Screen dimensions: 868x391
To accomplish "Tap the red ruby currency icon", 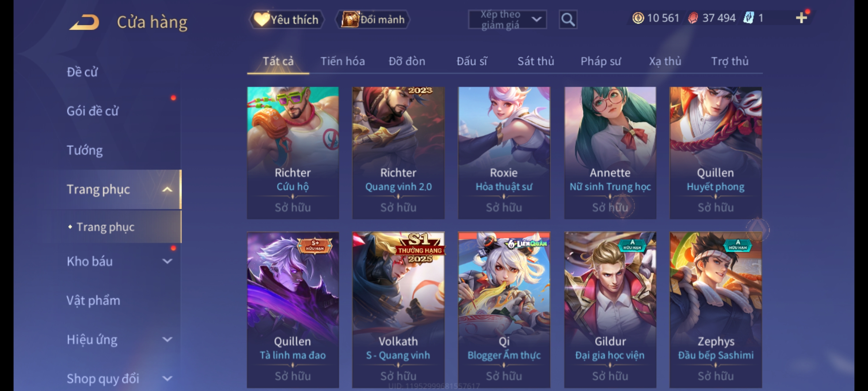I will [x=693, y=18].
